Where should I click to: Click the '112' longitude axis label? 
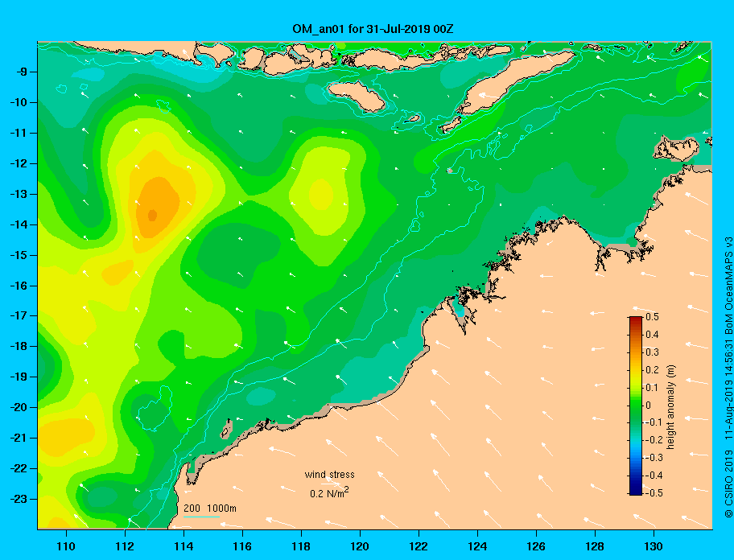click(x=125, y=546)
